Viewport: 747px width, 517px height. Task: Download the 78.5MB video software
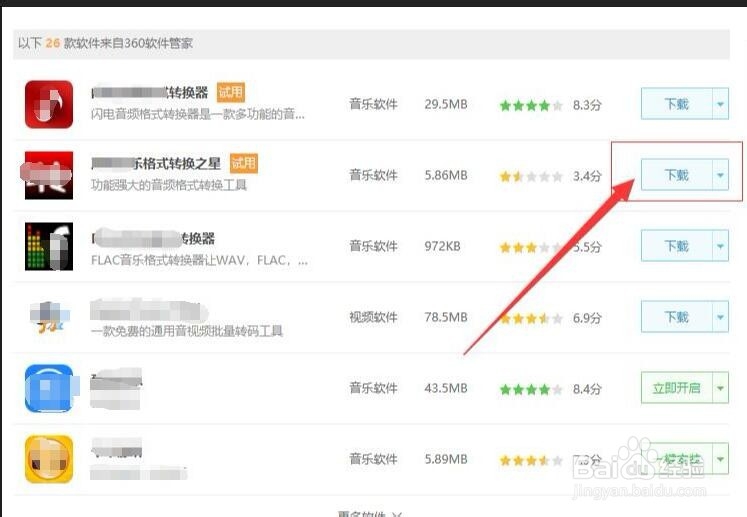[676, 317]
